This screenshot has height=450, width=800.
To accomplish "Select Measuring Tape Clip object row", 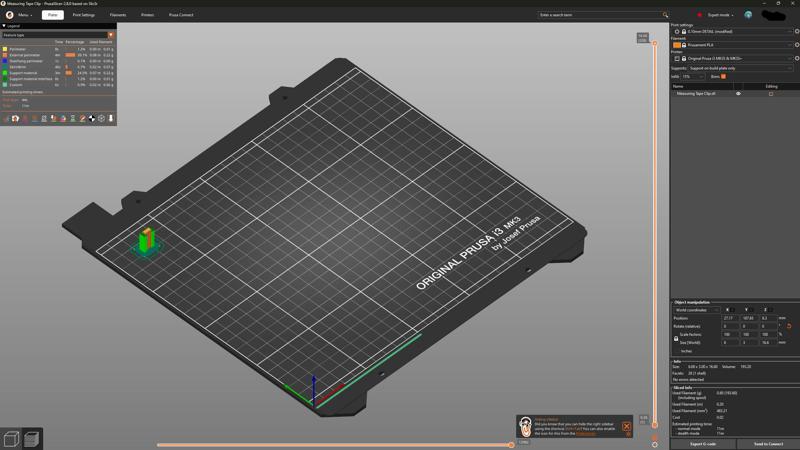I will (735, 94).
